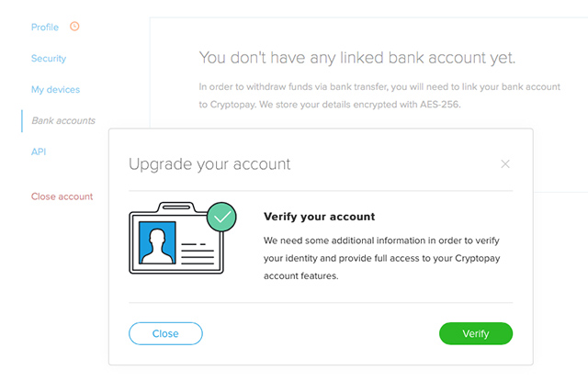Go to the Security section
This screenshot has width=588, height=381.
pyautogui.click(x=49, y=59)
